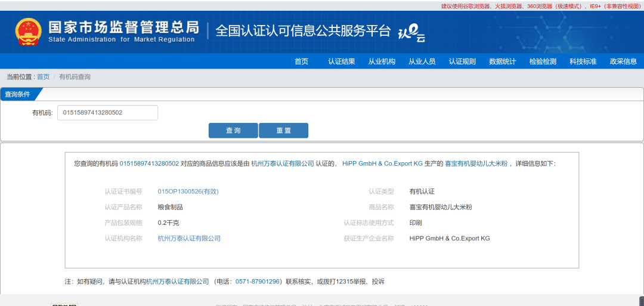Screen dimensions: 644x306
Task: Click HiPP GmbH & Co.Export KG beside 获证生产企业名称
Action: [x=450, y=238]
